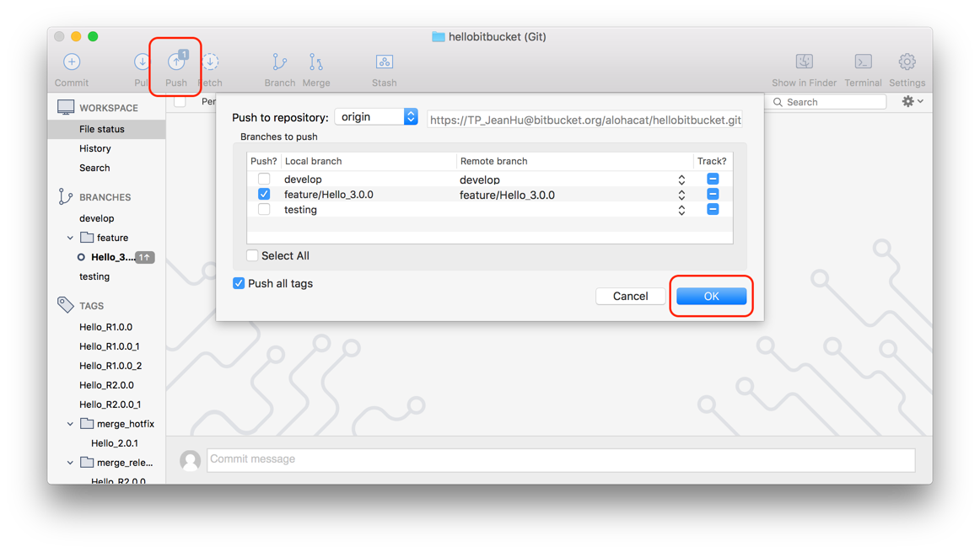Image resolution: width=980 pixels, height=552 pixels.
Task: Click the Workspace monitor icon
Action: click(x=66, y=107)
